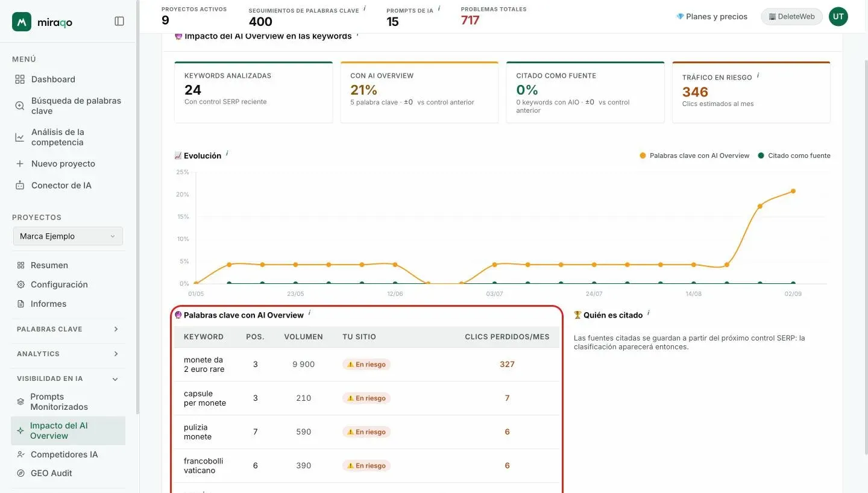
Task: Click the capsule per monete keyword
Action: (205, 398)
